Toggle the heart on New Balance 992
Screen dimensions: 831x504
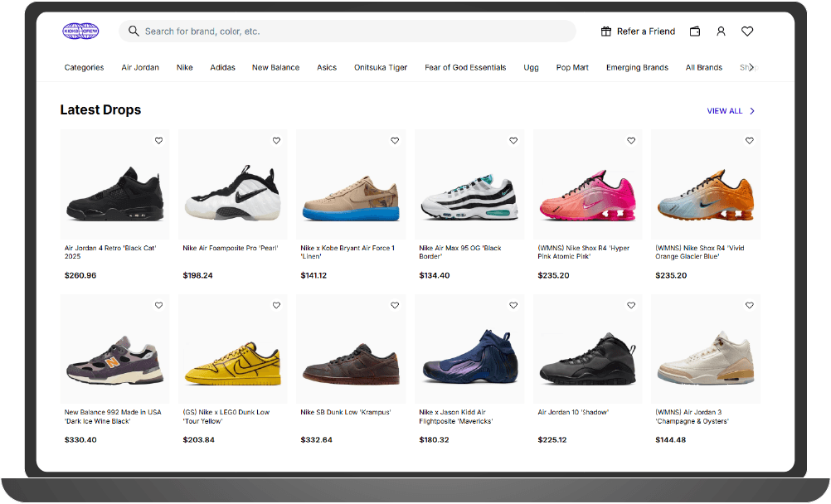[x=158, y=305]
